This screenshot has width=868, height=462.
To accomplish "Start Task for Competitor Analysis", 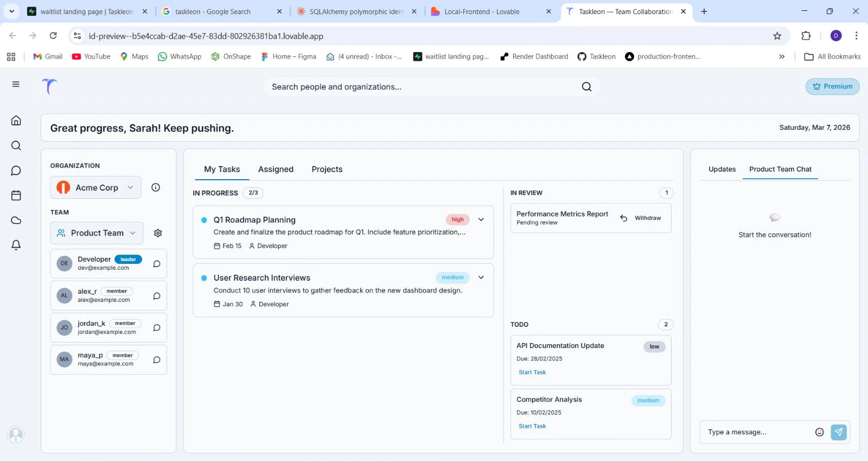I will [532, 426].
